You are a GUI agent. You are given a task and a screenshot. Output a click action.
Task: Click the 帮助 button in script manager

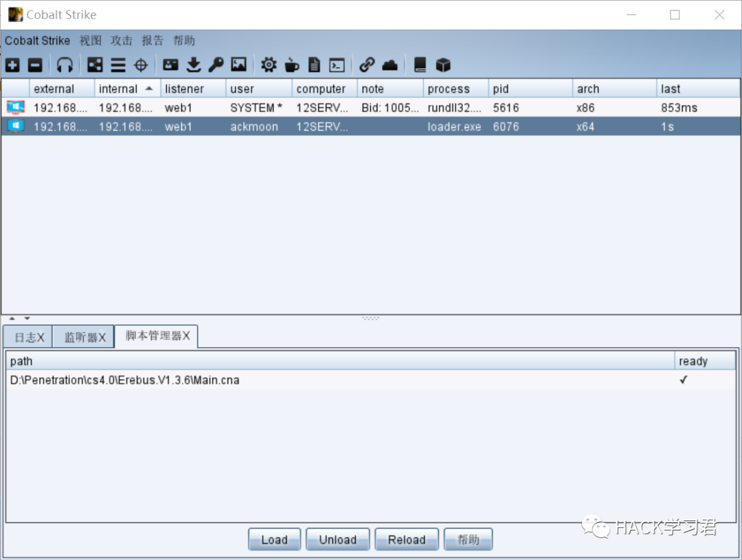pyautogui.click(x=468, y=539)
